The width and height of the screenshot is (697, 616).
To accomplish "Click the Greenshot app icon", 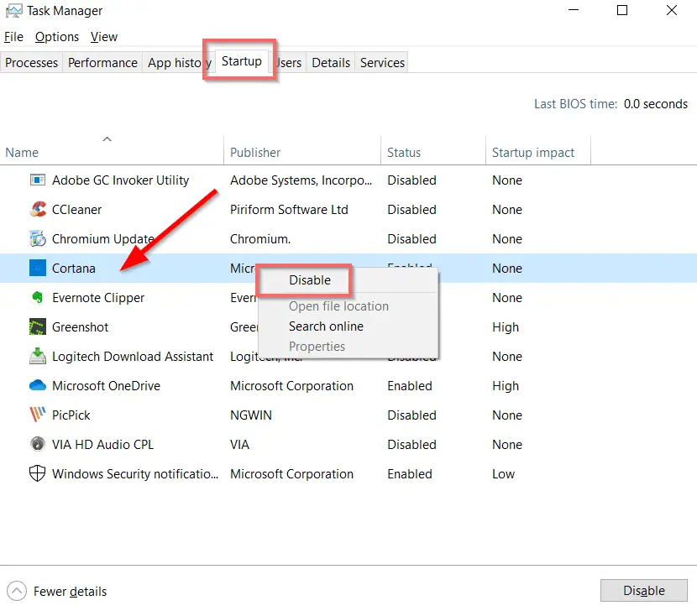I will pos(37,326).
